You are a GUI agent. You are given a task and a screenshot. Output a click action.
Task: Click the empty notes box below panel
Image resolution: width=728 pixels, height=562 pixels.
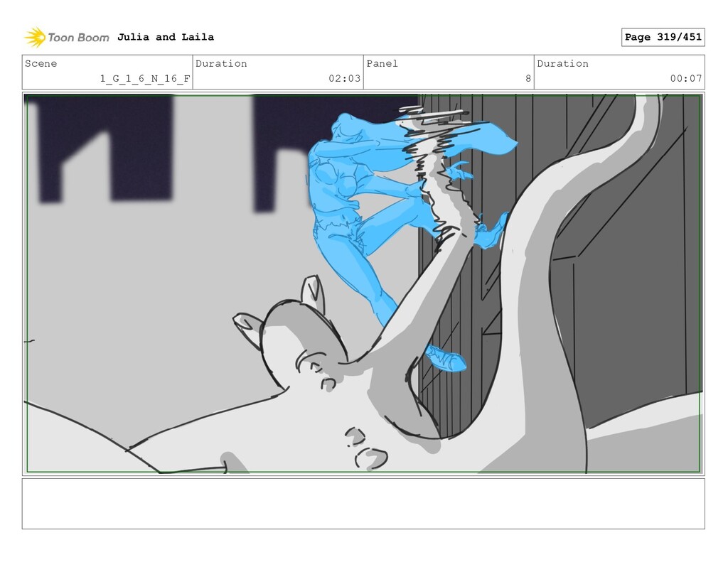pyautogui.click(x=363, y=504)
